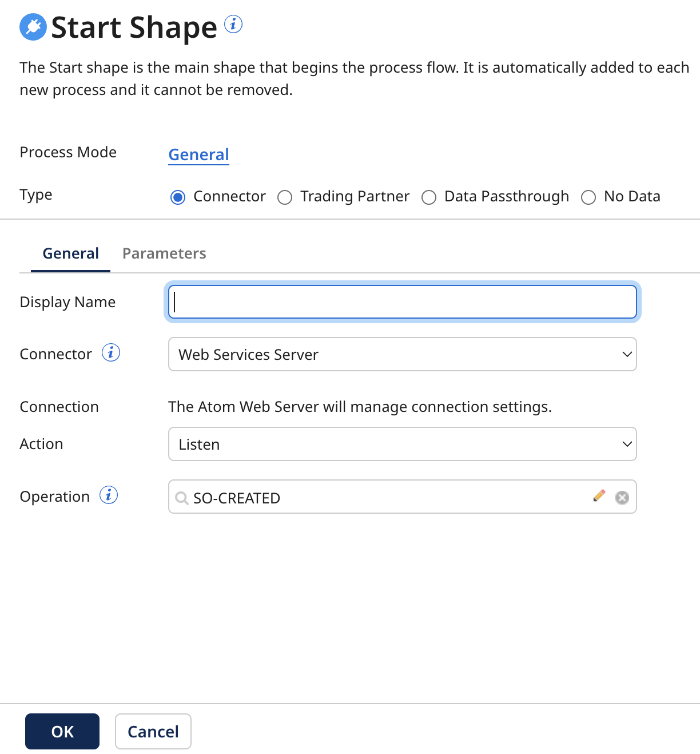
Task: Confirm changes with the OK button
Action: click(x=62, y=731)
